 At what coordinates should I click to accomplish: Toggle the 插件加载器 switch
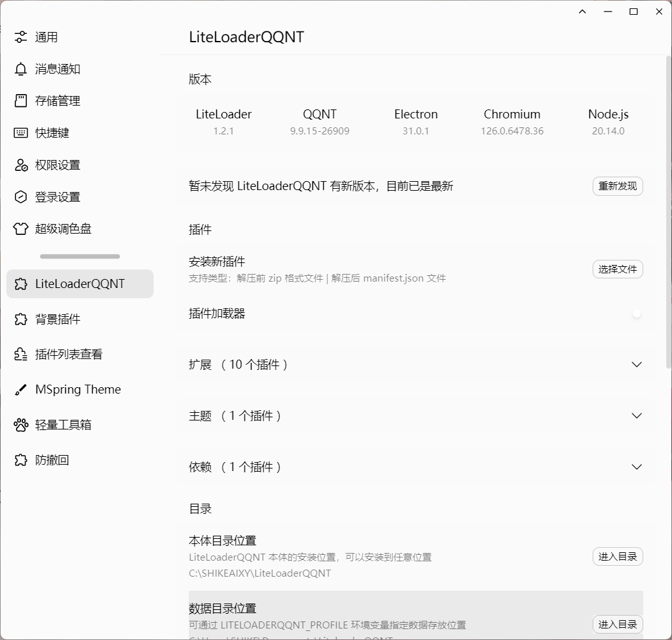pyautogui.click(x=632, y=314)
